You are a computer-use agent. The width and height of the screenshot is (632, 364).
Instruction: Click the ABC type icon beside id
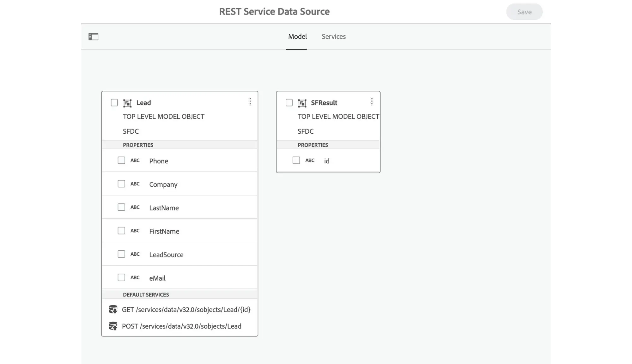coord(310,160)
